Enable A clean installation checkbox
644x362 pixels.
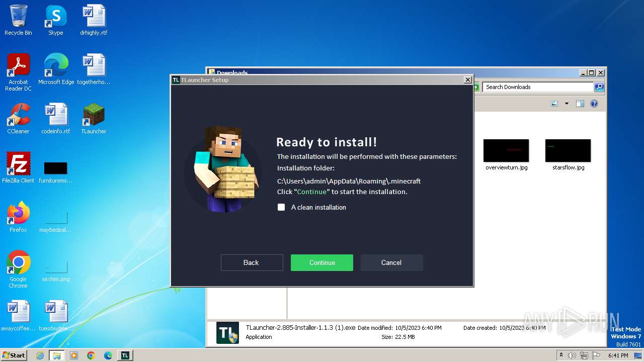point(281,207)
